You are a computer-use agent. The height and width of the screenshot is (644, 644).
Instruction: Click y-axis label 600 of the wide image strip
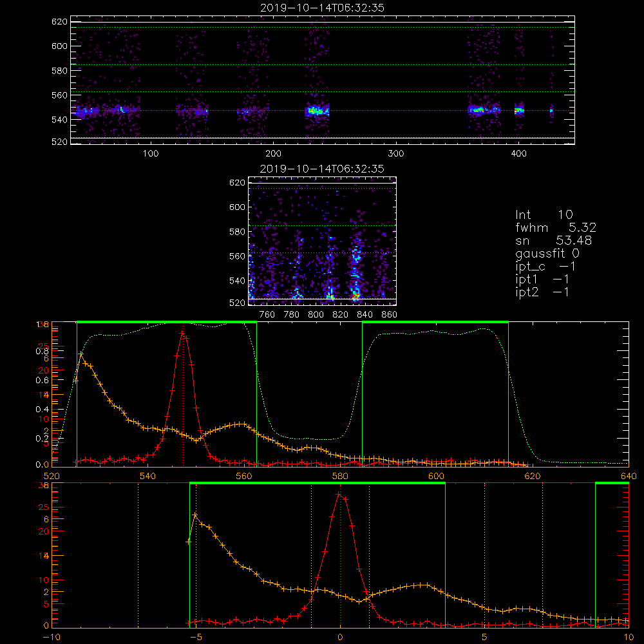click(x=59, y=46)
